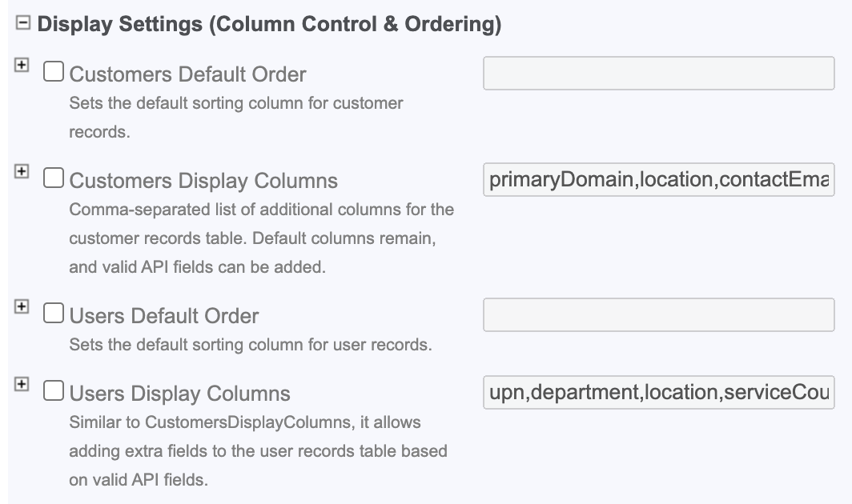The width and height of the screenshot is (852, 504).
Task: Expand the Users Display Columns plus icon
Action: pos(22,385)
